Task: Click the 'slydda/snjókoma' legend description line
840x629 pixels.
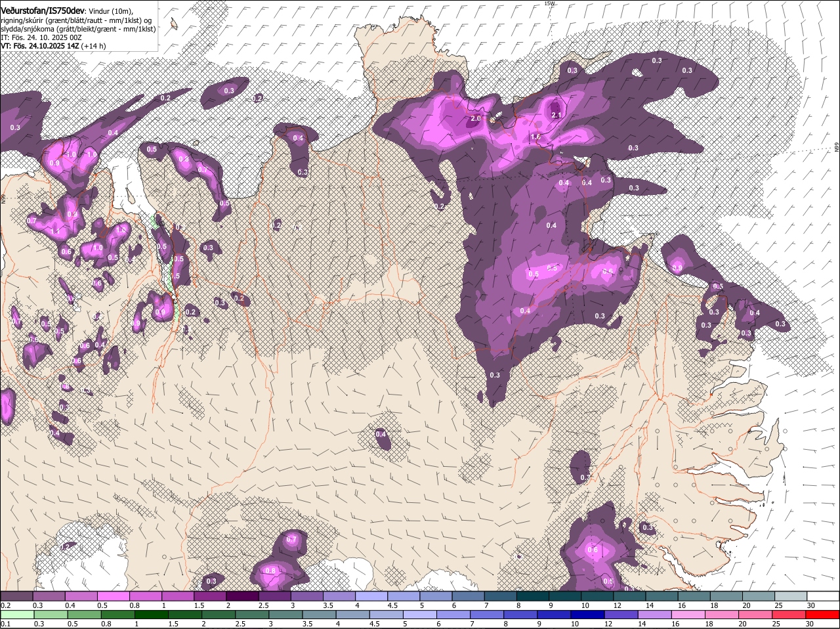Action: 78,29
